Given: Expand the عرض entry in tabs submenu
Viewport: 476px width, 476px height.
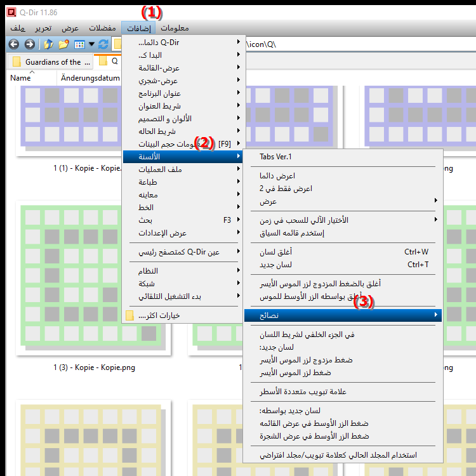Looking at the screenshot, I should pos(343,201).
